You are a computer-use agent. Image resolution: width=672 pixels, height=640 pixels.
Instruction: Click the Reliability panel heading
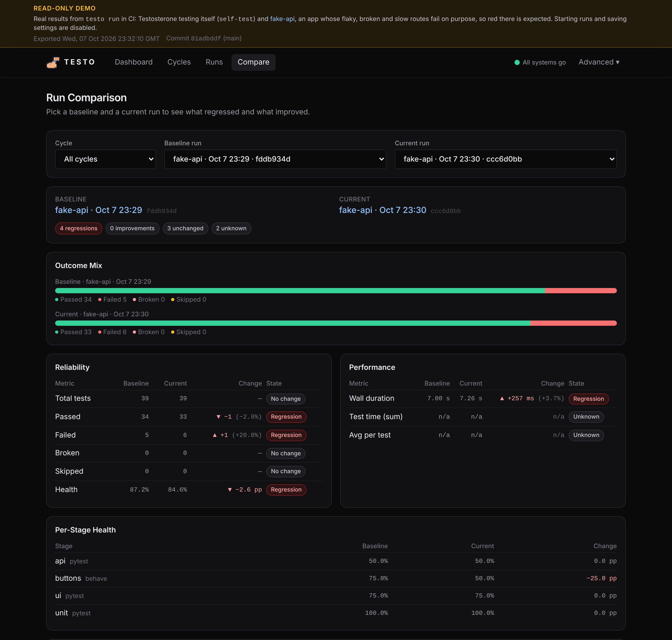coord(72,367)
